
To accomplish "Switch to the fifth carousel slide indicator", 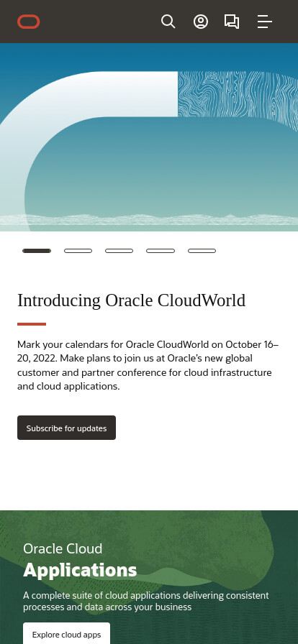I will [202, 251].
